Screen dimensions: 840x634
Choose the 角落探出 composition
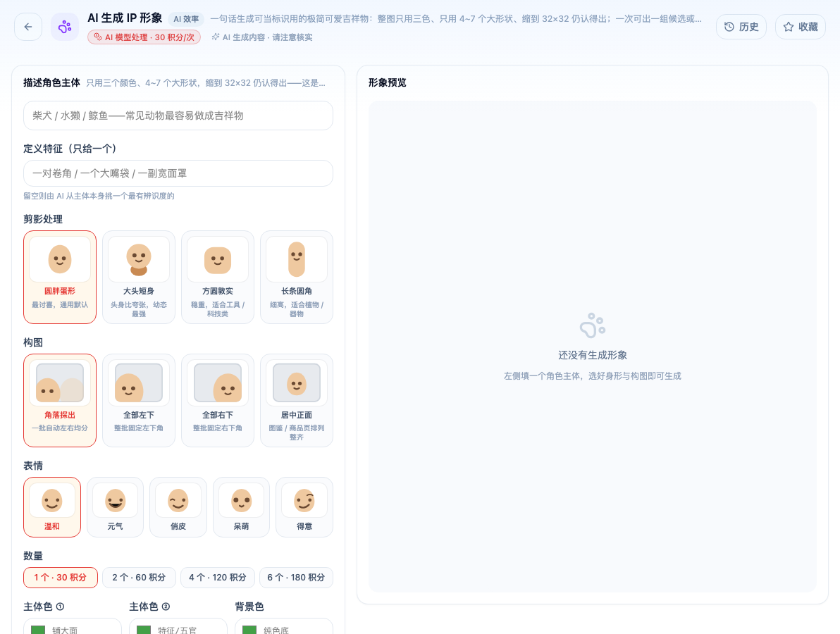(x=60, y=400)
